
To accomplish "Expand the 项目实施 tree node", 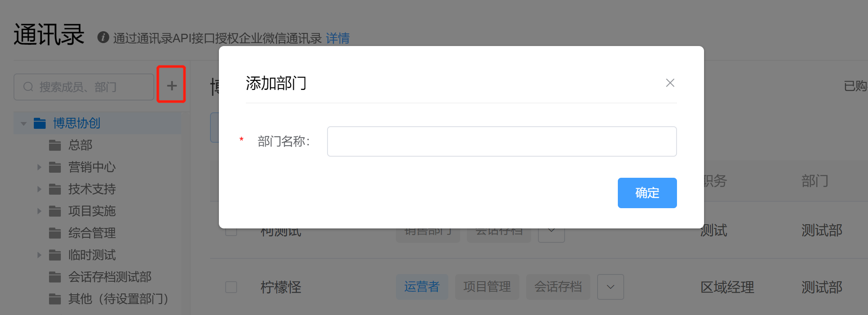I will 39,211.
